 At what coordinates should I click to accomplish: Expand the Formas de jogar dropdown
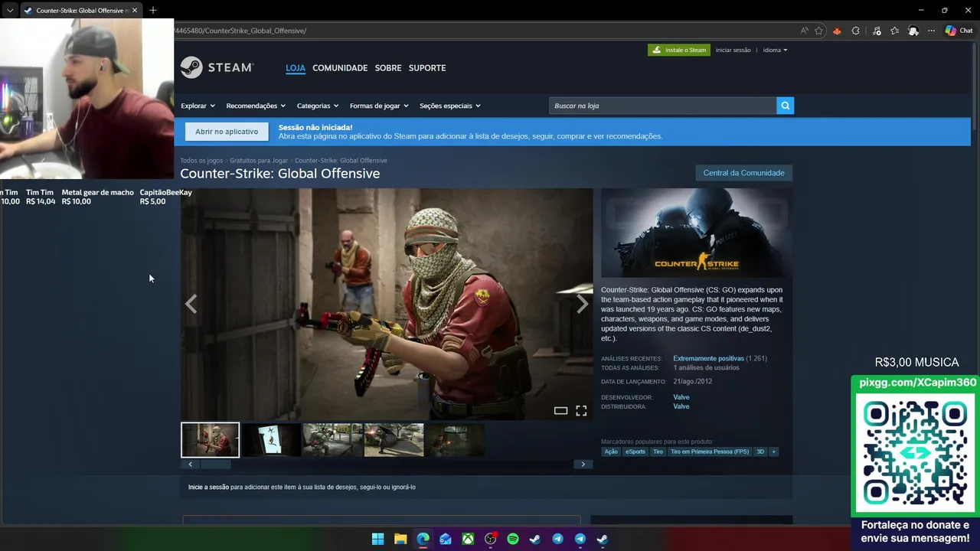point(379,106)
